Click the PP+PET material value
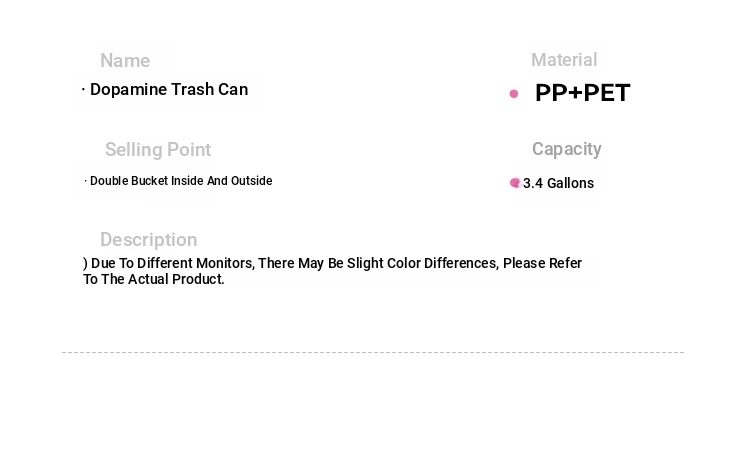Viewport: 750px width, 451px height. 583,93
